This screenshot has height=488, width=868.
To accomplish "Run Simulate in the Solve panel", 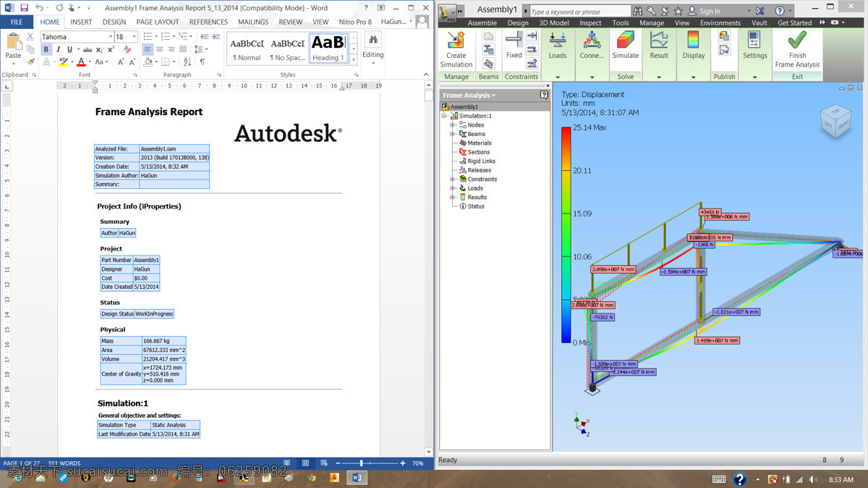I will [625, 45].
